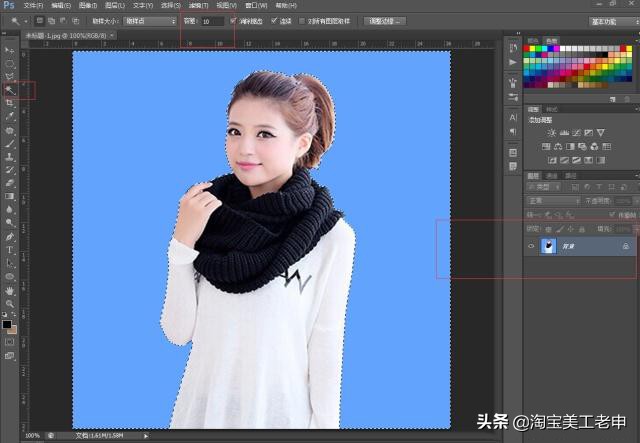The height and width of the screenshot is (443, 640).
Task: Open the 文件(F) menu
Action: tap(33, 5)
